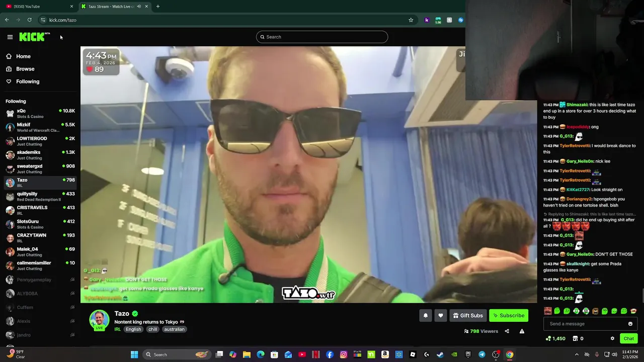Screen dimensions: 644x362
Task: Click TylerRetrovetti's break dance message name
Action: 575,146
